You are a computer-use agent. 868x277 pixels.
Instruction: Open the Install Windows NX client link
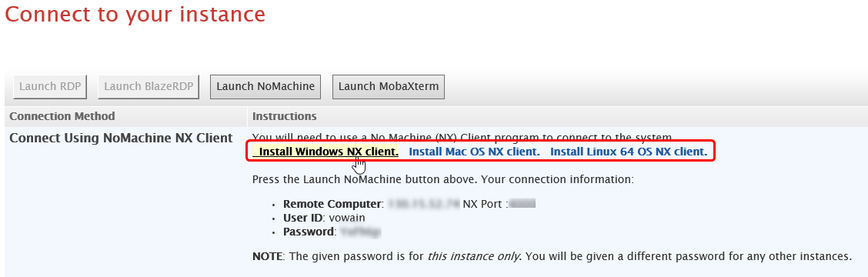coord(325,152)
